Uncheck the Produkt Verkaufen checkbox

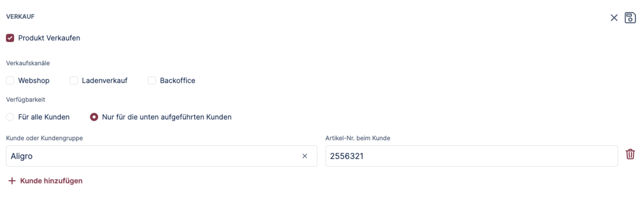(x=10, y=38)
